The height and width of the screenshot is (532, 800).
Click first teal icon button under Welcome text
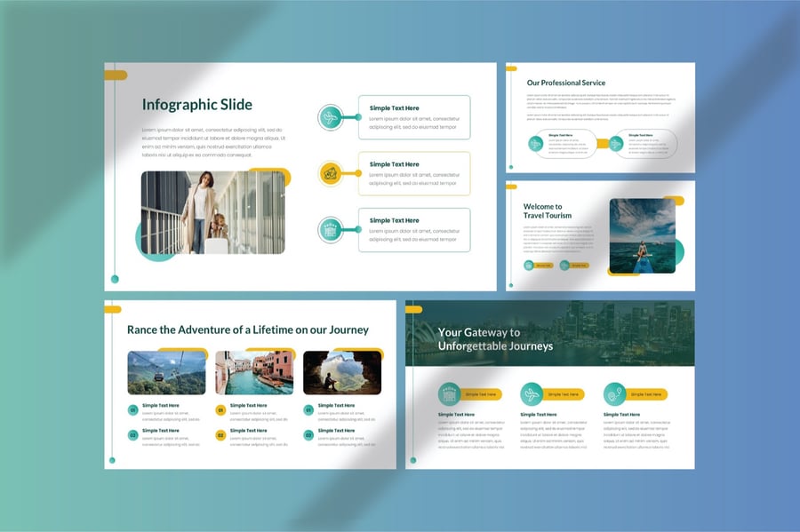pos(529,265)
